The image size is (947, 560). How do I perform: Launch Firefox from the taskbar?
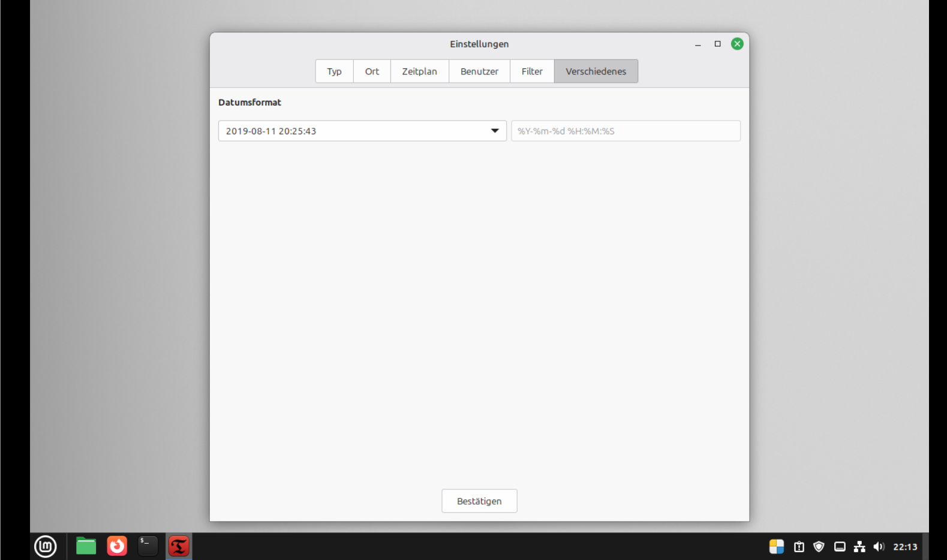coord(117,546)
